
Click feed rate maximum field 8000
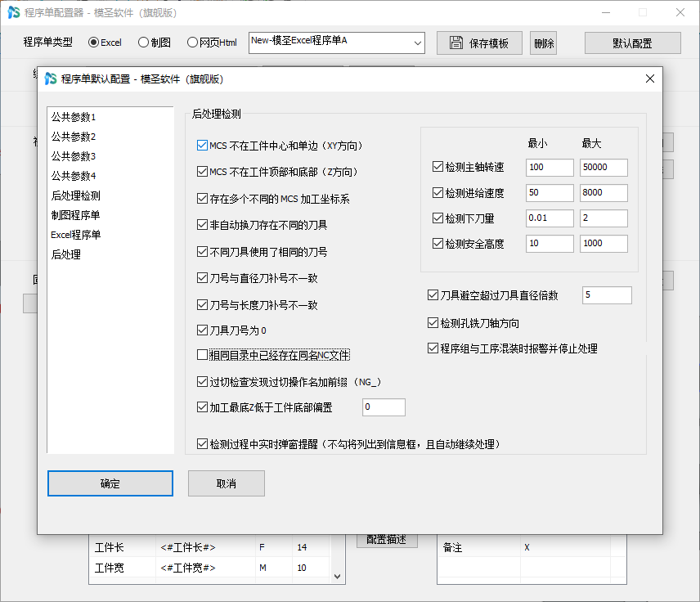[x=604, y=193]
